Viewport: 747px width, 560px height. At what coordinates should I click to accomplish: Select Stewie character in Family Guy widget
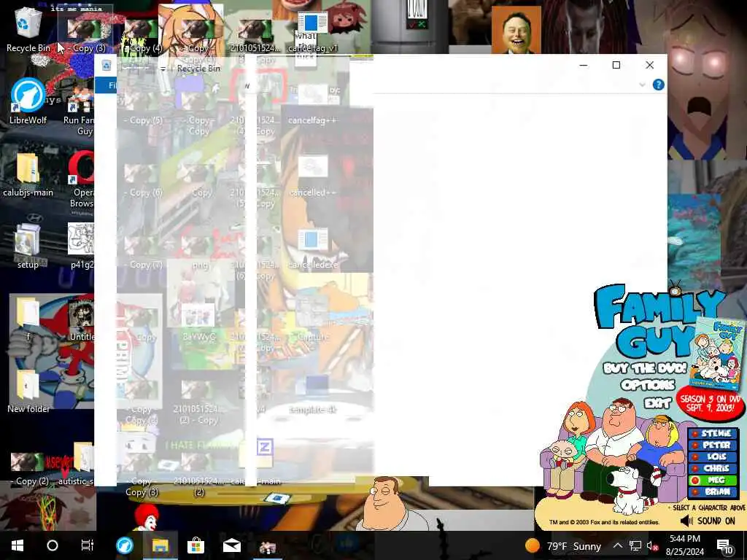[x=713, y=433]
